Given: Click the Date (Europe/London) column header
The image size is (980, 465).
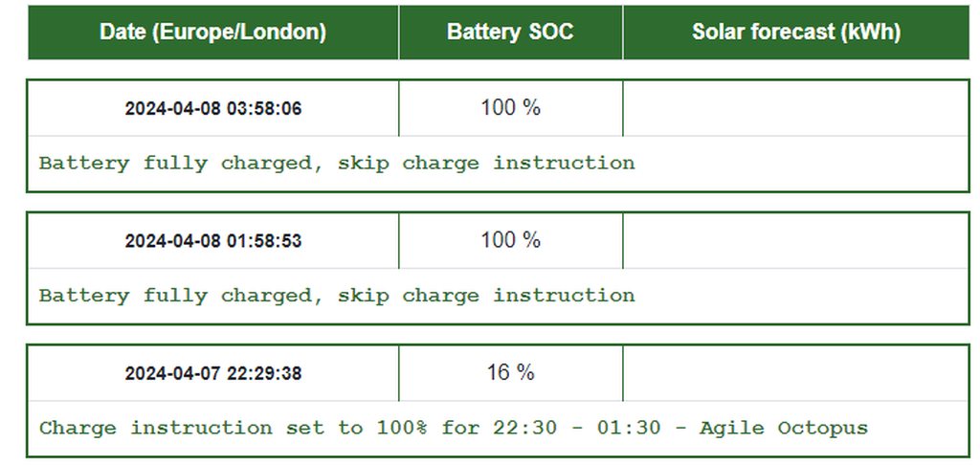Looking at the screenshot, I should [x=212, y=32].
